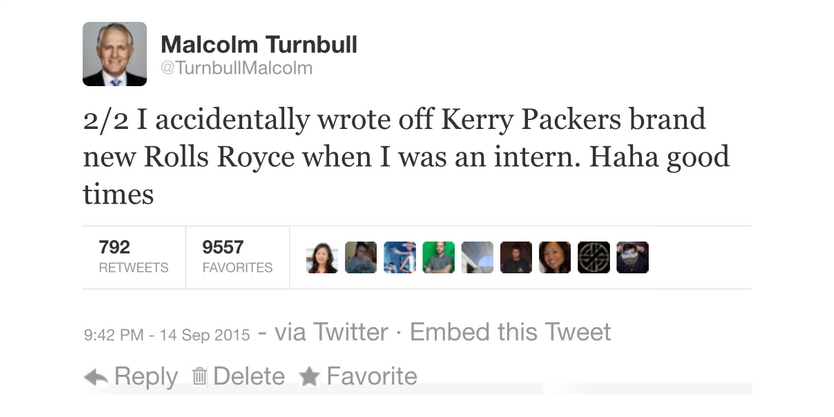Click the Favorite star icon
Screen dimensions: 834x417
pyautogui.click(x=309, y=377)
